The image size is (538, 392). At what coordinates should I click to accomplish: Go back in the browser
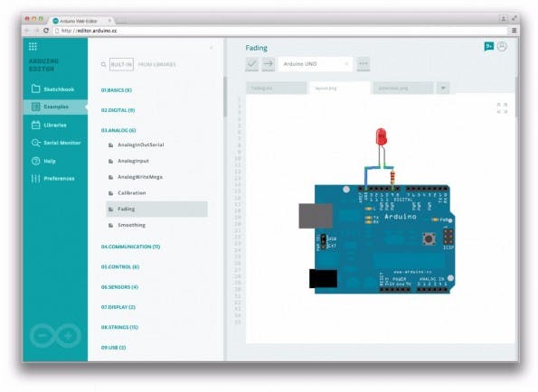27,31
